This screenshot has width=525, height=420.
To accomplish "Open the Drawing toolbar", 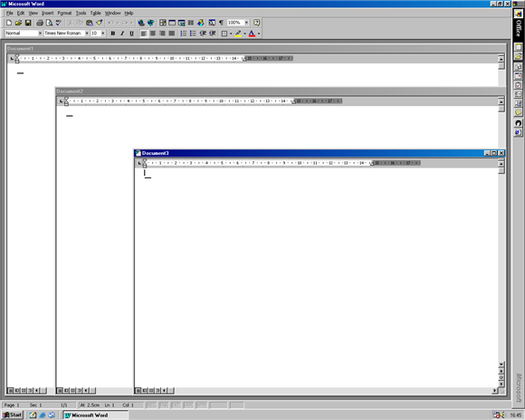I will (201, 23).
